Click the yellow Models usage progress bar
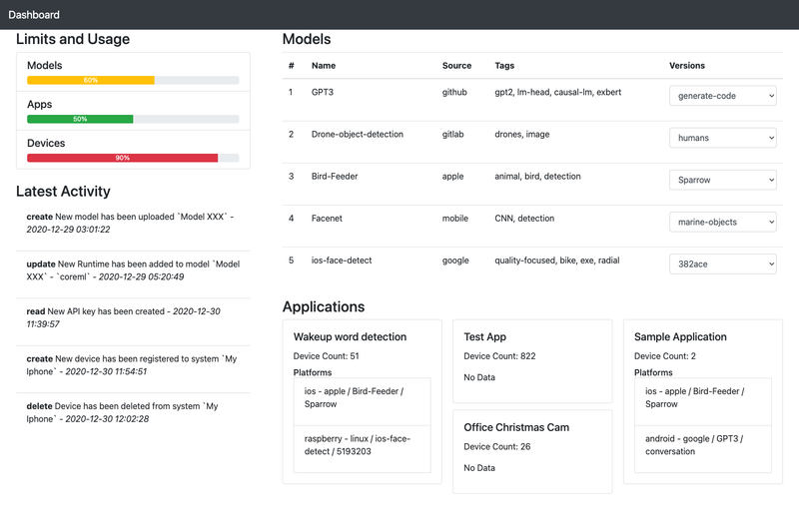The height and width of the screenshot is (532, 799). tap(91, 80)
